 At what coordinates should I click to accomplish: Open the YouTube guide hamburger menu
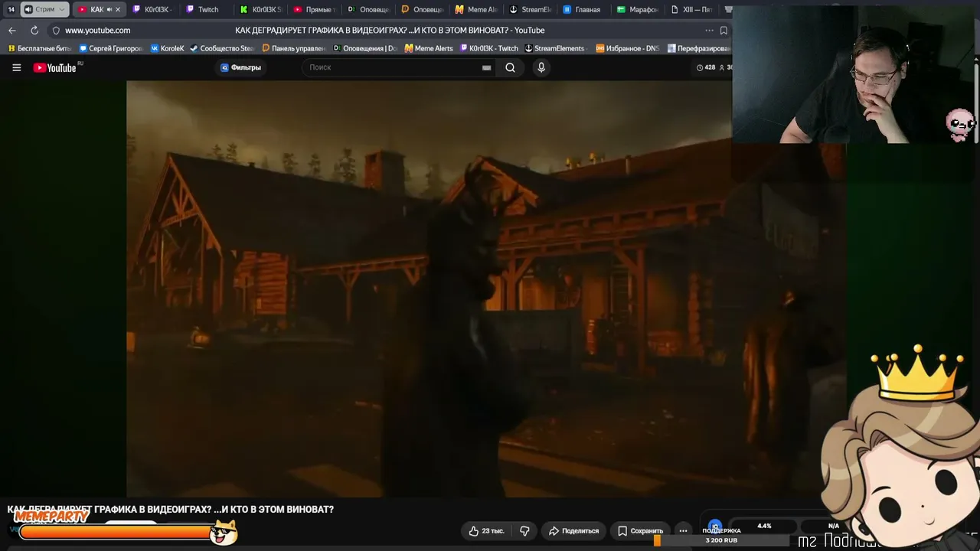pos(16,67)
